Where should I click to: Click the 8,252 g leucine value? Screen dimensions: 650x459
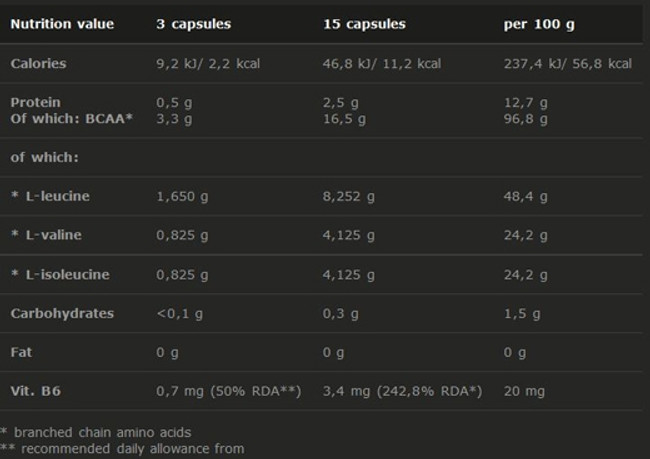349,196
